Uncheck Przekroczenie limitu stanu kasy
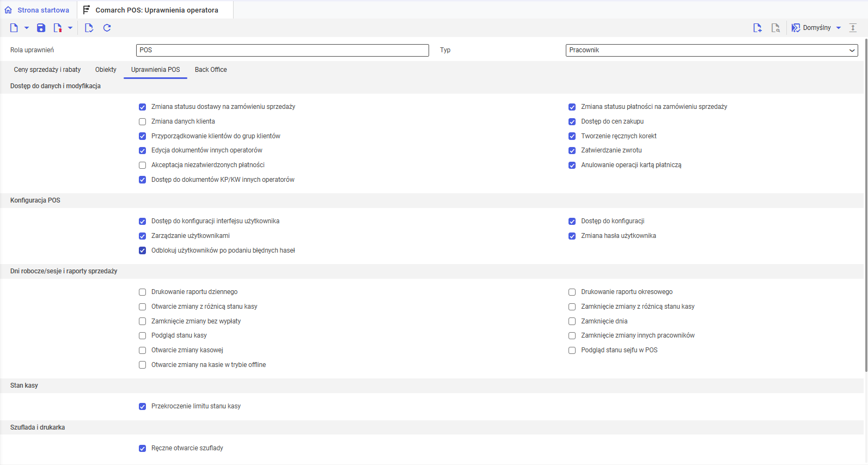Screen dimensions: 868x465 pos(143,407)
